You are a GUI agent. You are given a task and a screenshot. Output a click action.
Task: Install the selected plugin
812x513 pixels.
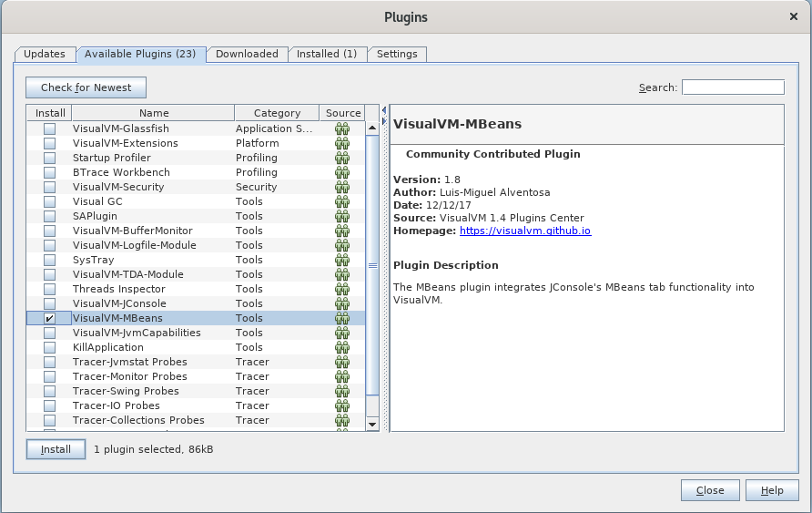coord(56,449)
